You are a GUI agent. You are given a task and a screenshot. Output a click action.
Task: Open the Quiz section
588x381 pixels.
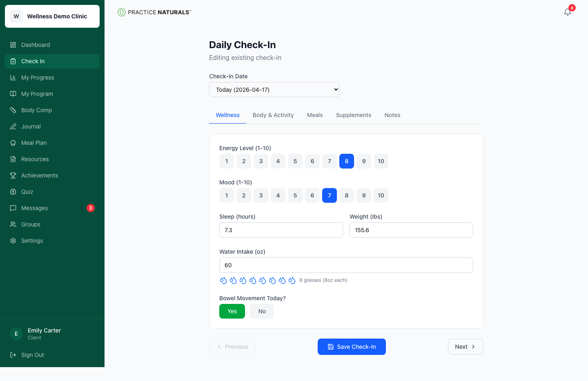click(x=28, y=191)
